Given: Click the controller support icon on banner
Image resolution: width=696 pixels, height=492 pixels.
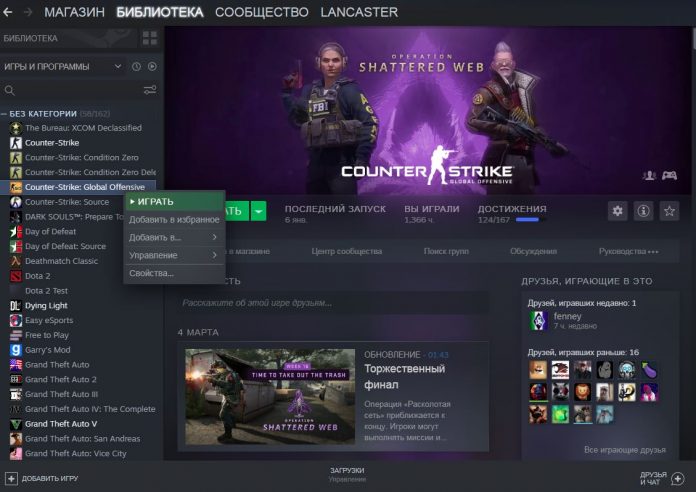Looking at the screenshot, I should point(669,175).
